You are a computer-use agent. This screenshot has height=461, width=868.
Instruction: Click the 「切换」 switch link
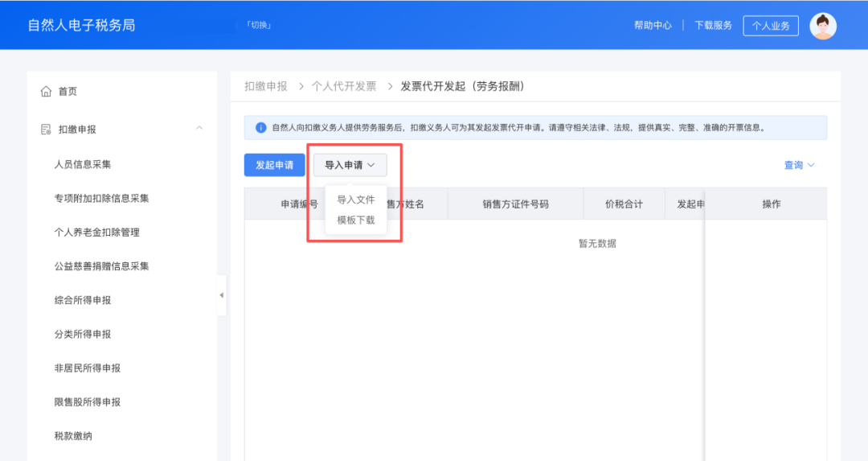(259, 25)
